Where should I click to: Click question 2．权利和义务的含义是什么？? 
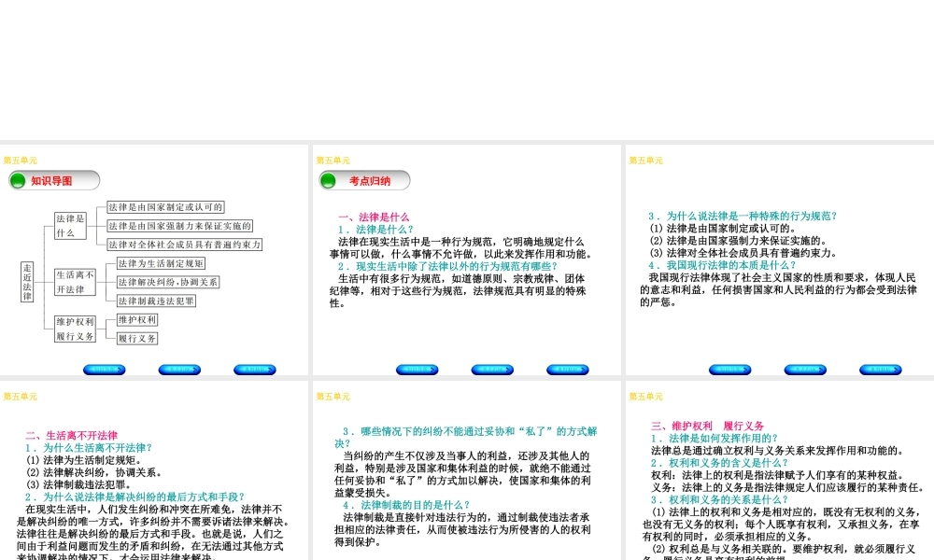(719, 462)
